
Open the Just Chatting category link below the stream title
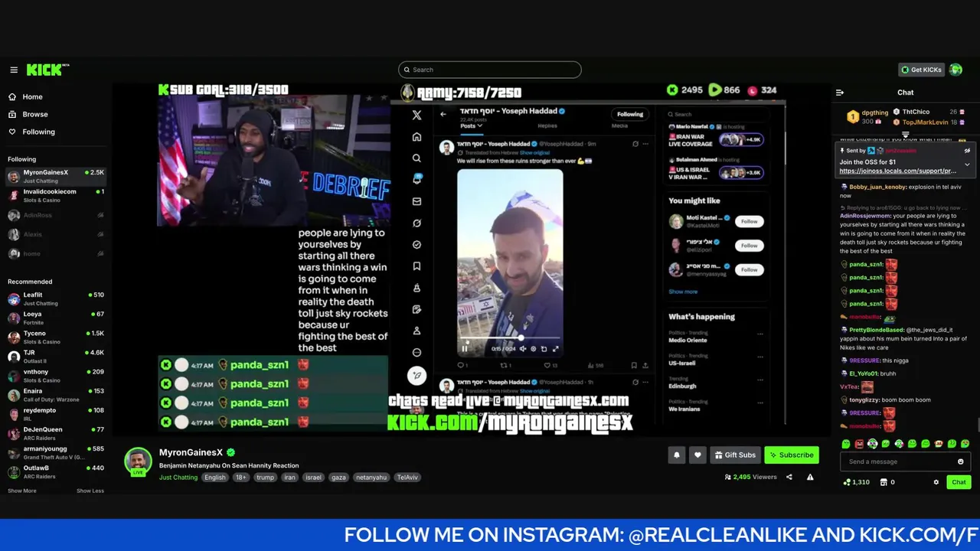coord(178,478)
